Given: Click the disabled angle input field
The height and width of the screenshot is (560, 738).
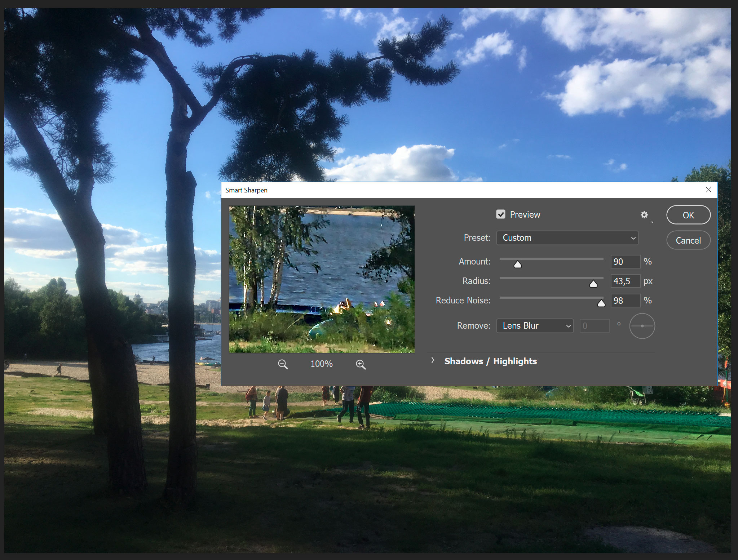Looking at the screenshot, I should [594, 326].
